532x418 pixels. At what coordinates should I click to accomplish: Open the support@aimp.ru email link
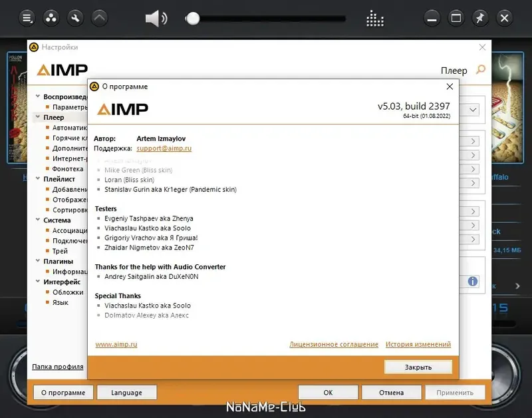[x=166, y=148]
